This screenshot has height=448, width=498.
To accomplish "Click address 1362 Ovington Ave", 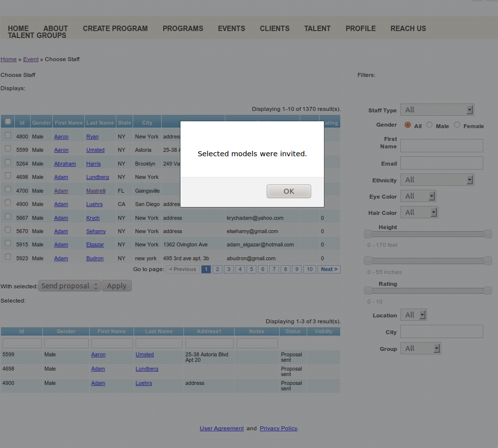I will (185, 245).
